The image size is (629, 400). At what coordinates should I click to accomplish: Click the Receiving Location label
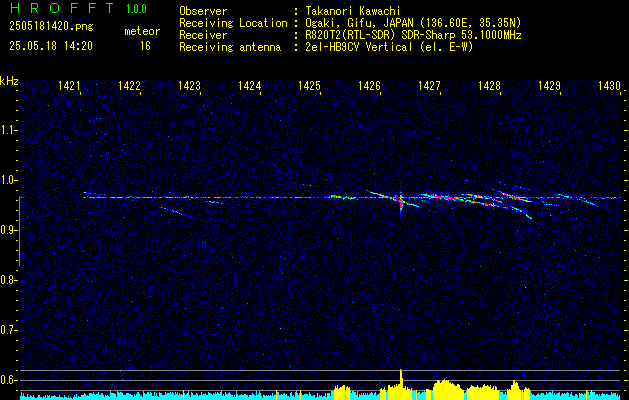233,23
